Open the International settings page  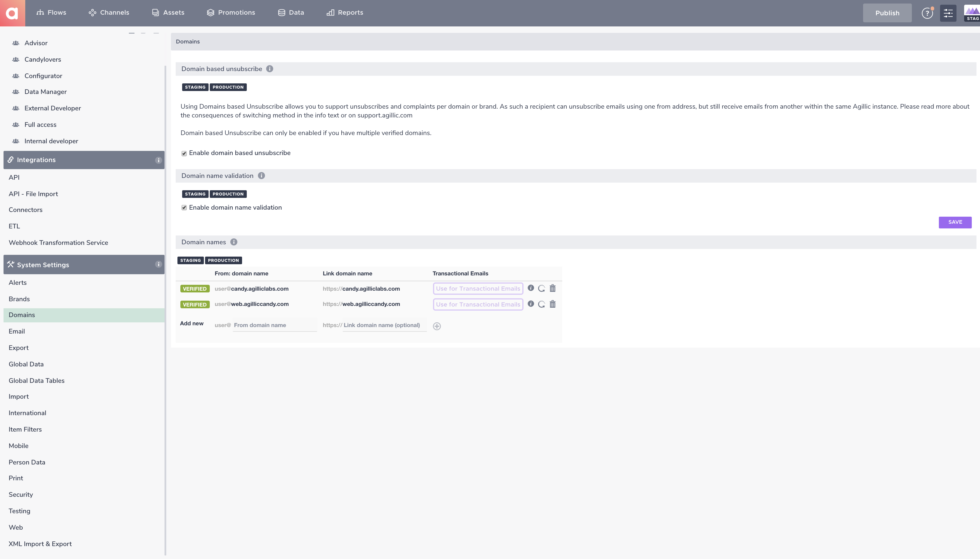27,413
